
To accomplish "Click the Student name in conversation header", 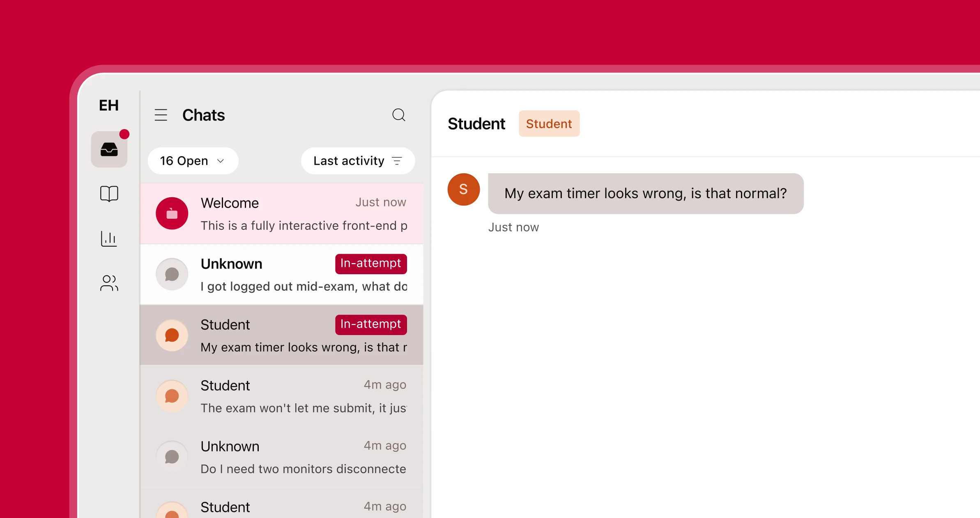I will [x=476, y=124].
